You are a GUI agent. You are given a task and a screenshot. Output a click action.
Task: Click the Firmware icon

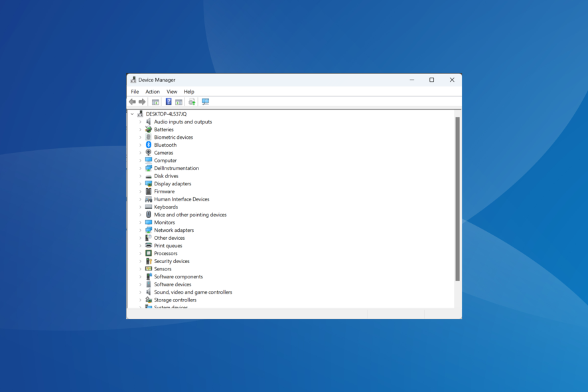[x=149, y=191]
